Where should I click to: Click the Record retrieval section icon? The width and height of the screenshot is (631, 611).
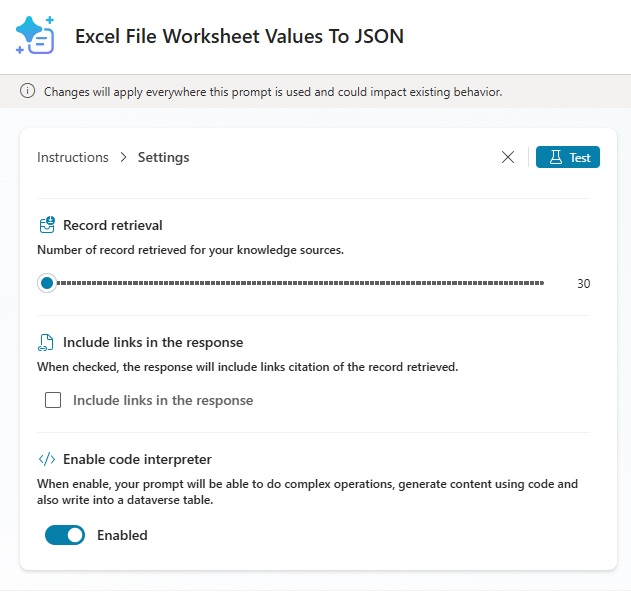coord(47,225)
